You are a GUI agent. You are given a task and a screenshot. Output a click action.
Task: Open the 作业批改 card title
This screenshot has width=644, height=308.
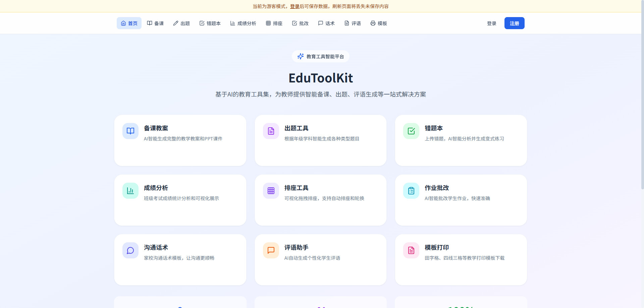pyautogui.click(x=437, y=188)
